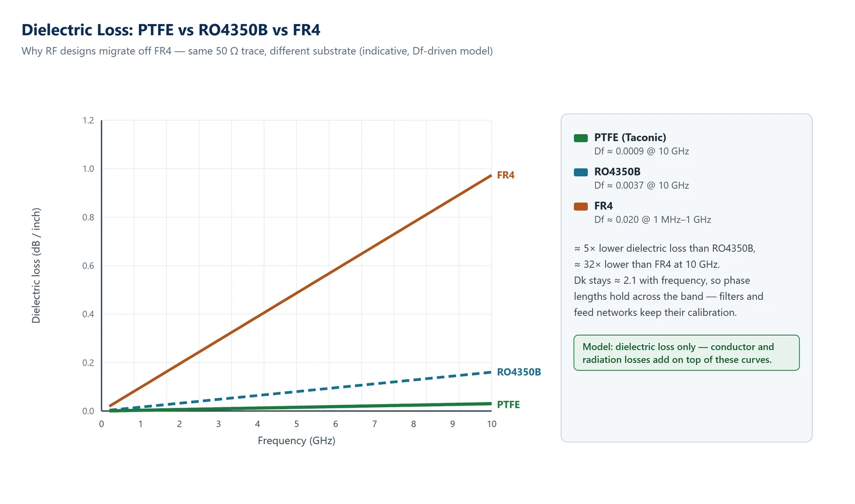Screen dimensions: 855x504
Task: Click the green PTFE (Taconic) legend swatch
Action: click(580, 138)
